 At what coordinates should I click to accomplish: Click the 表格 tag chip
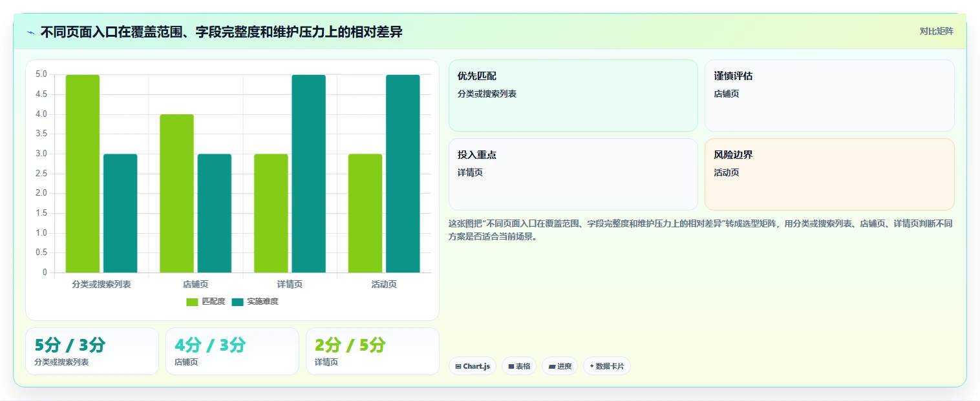pos(519,366)
